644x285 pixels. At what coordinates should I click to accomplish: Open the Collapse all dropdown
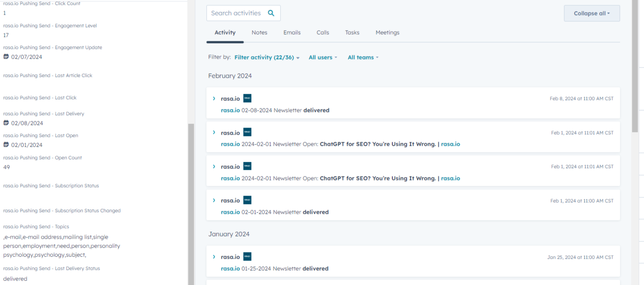pyautogui.click(x=592, y=13)
